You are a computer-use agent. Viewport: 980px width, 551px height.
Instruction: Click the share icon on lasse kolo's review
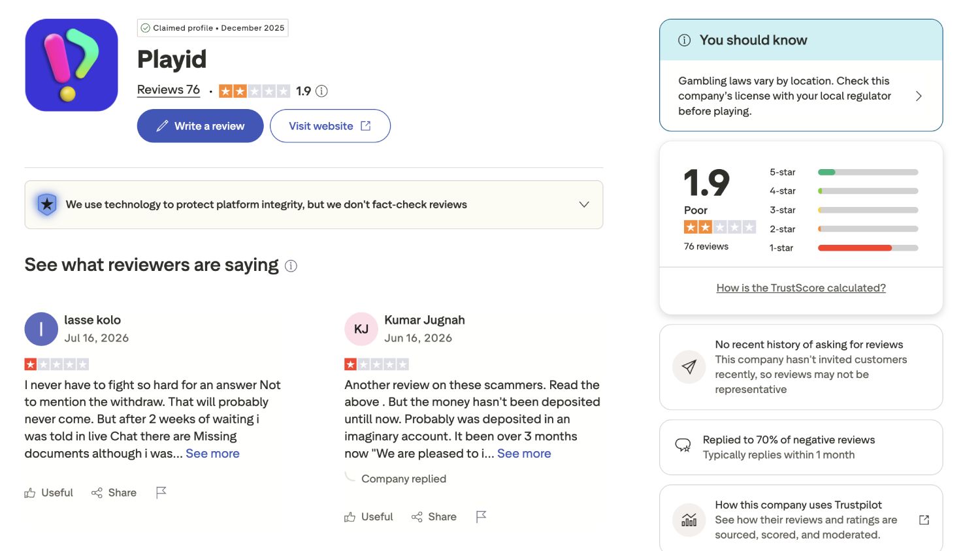(97, 493)
